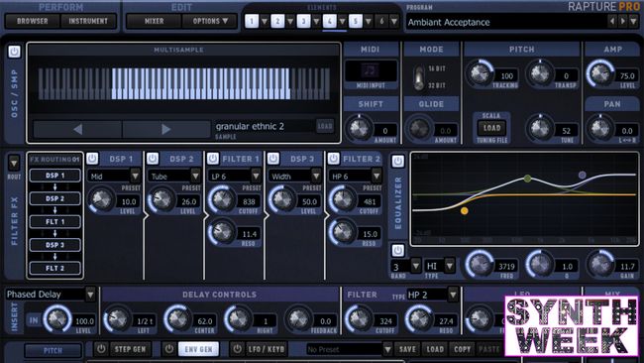Click the EQ frequency knob

(481, 265)
